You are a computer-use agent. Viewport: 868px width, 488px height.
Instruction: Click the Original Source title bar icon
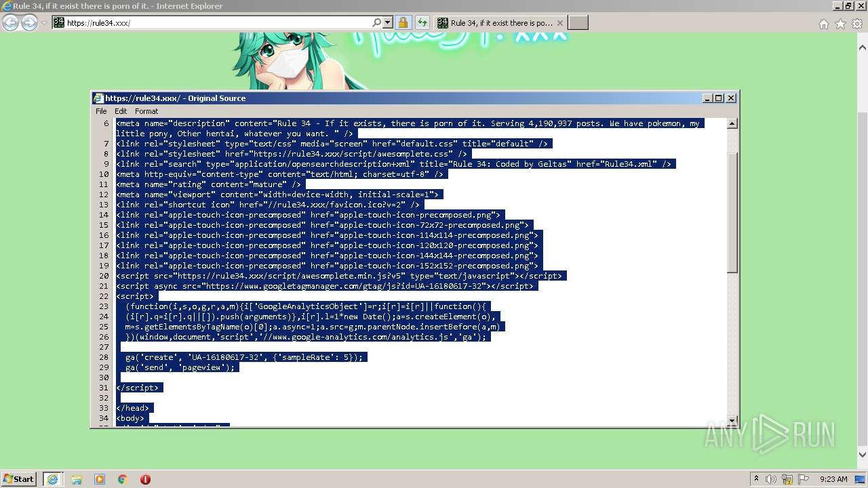click(x=99, y=98)
